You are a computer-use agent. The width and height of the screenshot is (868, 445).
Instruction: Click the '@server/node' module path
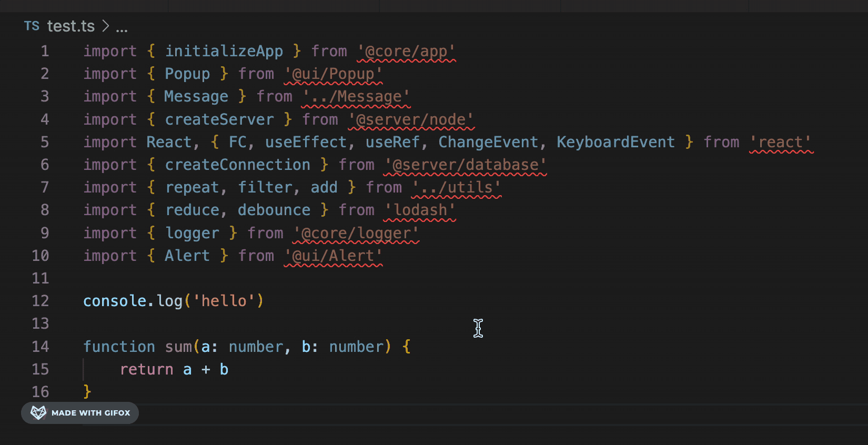coord(411,120)
